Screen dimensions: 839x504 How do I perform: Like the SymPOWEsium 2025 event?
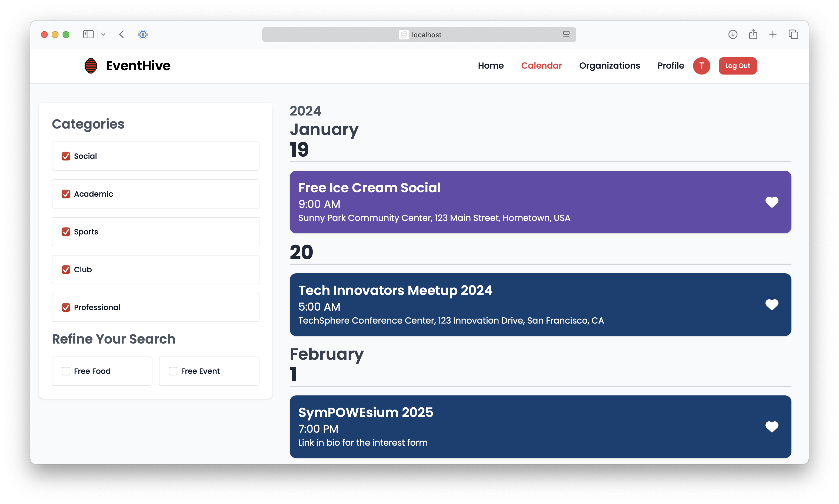point(771,426)
